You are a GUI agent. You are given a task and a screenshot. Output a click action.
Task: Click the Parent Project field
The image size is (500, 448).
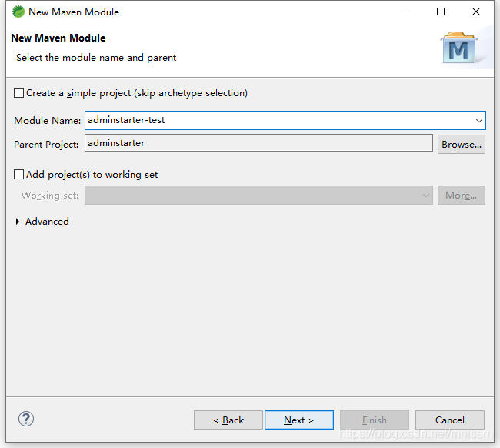(258, 143)
